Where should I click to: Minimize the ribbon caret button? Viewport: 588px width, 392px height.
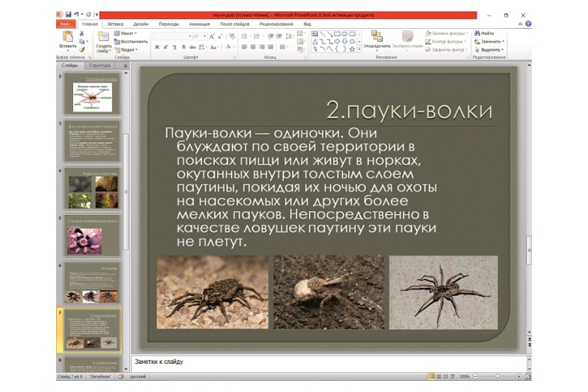click(x=520, y=24)
